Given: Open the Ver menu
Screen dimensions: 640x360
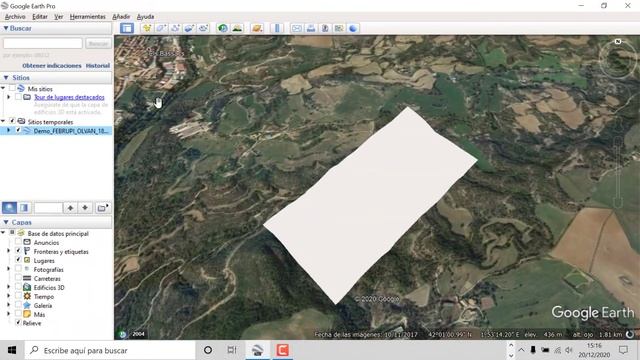Looking at the screenshot, I should tap(59, 17).
